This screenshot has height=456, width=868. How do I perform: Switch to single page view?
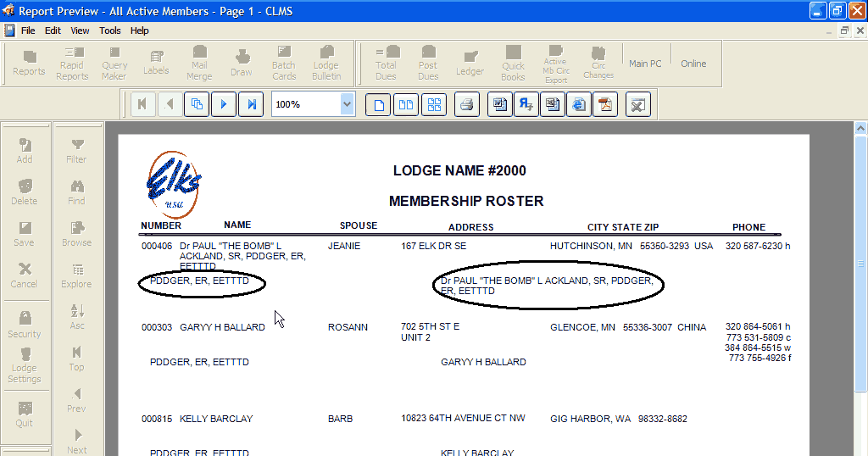click(379, 104)
